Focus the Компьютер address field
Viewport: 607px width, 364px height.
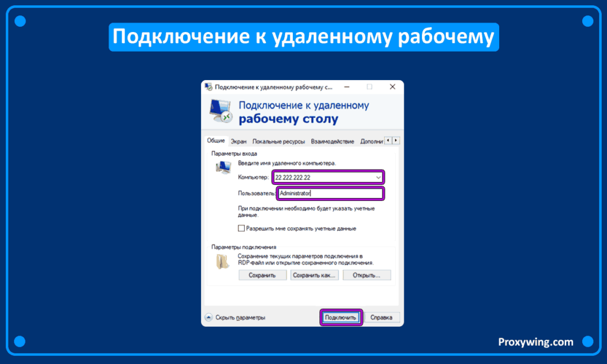[x=328, y=178]
